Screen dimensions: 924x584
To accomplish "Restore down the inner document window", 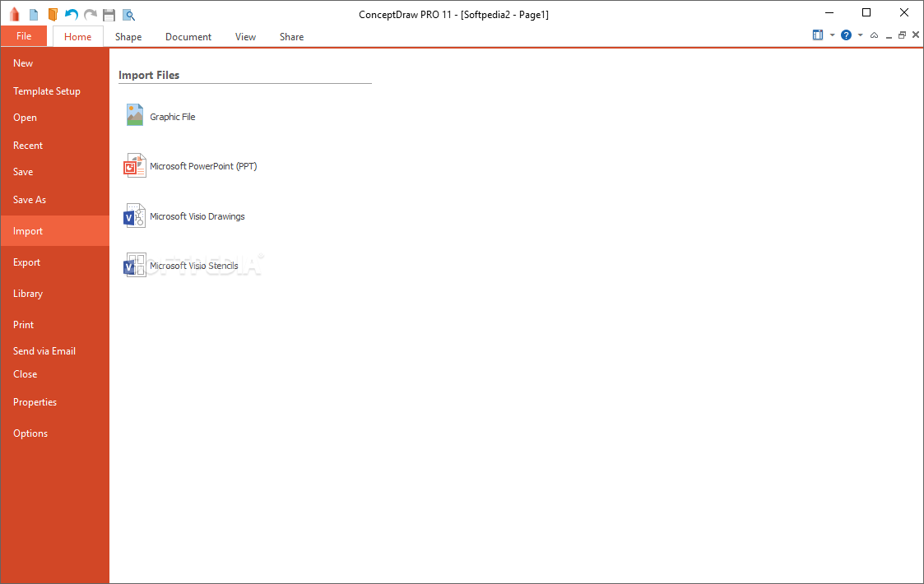I will 902,35.
